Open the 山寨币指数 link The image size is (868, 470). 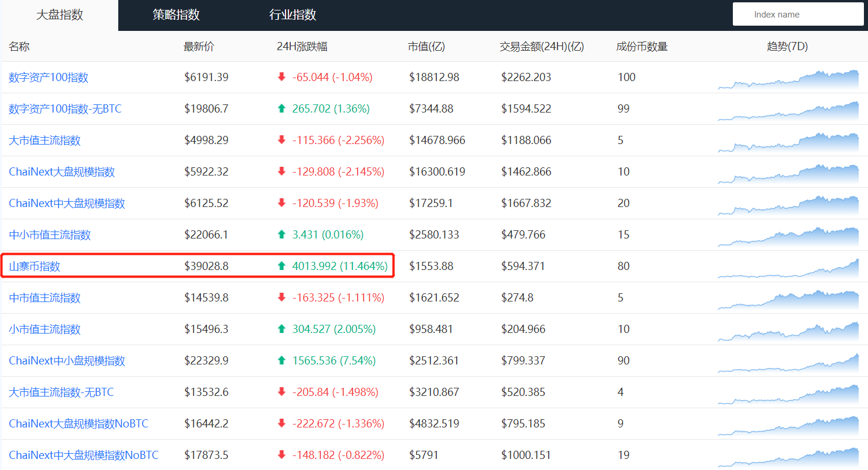(x=34, y=266)
